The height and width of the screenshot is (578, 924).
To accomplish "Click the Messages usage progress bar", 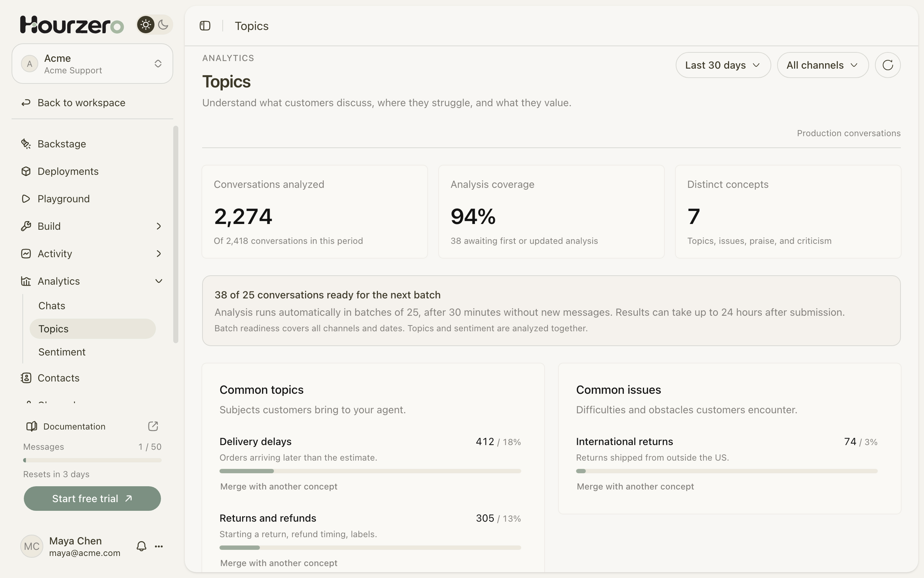I will click(x=92, y=460).
